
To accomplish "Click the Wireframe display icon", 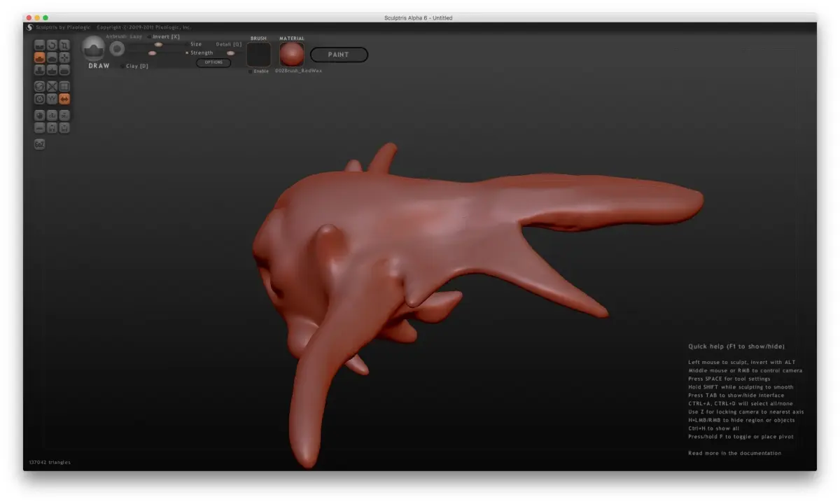I will point(52,99).
